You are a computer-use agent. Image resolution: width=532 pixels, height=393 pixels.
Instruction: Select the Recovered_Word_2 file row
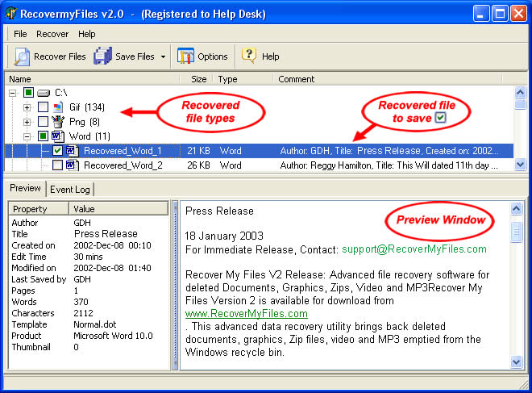tap(259, 165)
